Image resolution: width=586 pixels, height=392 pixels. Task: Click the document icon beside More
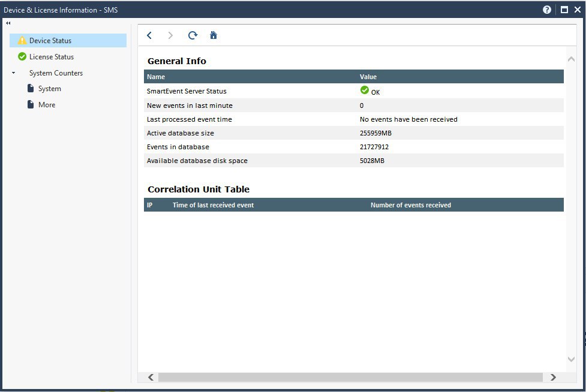pyautogui.click(x=31, y=104)
